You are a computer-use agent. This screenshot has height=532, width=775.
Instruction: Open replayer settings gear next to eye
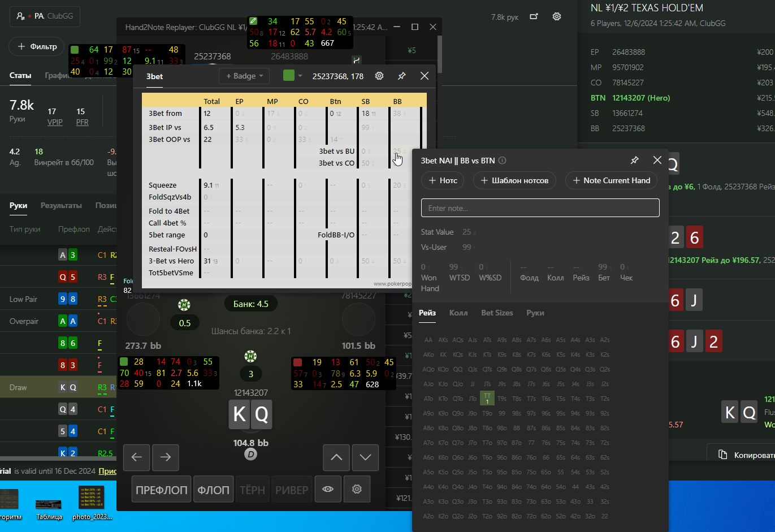[x=357, y=489]
